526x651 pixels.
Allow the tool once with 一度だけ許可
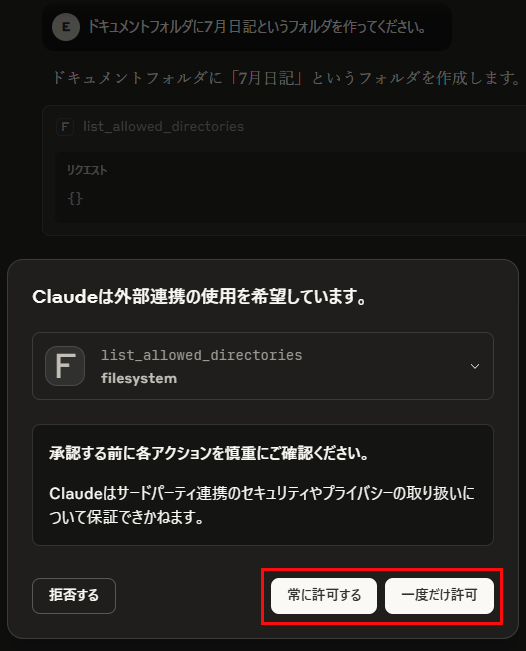tap(439, 596)
